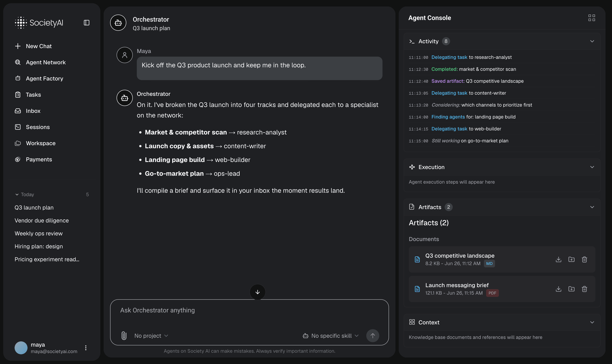
Task: Click the 11:11:00 Delegating task to research-analyst entry
Action: [502, 57]
